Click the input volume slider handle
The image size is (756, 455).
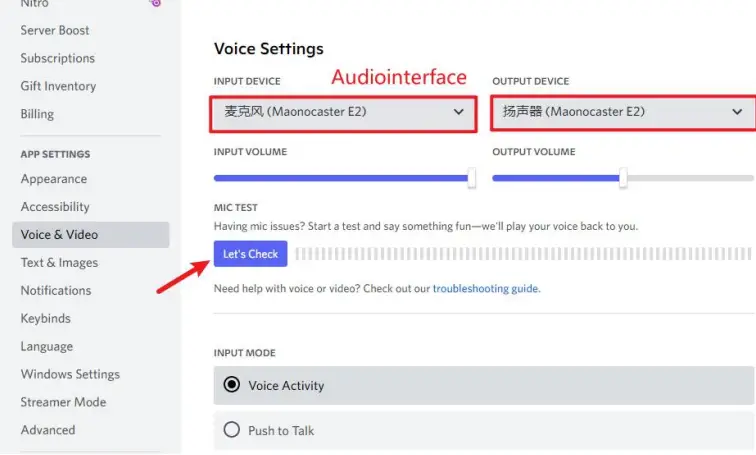(x=472, y=178)
